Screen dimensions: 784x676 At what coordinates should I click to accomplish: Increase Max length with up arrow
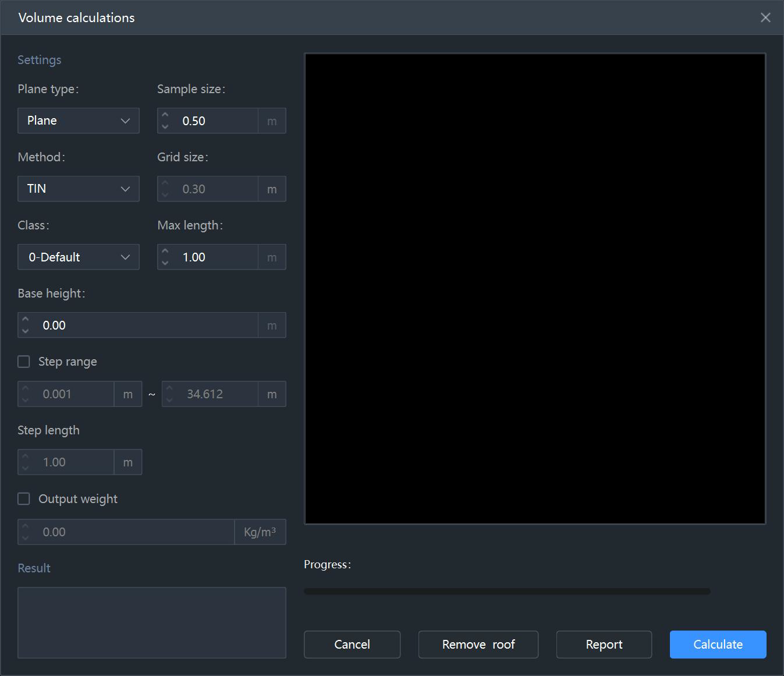pyautogui.click(x=165, y=252)
